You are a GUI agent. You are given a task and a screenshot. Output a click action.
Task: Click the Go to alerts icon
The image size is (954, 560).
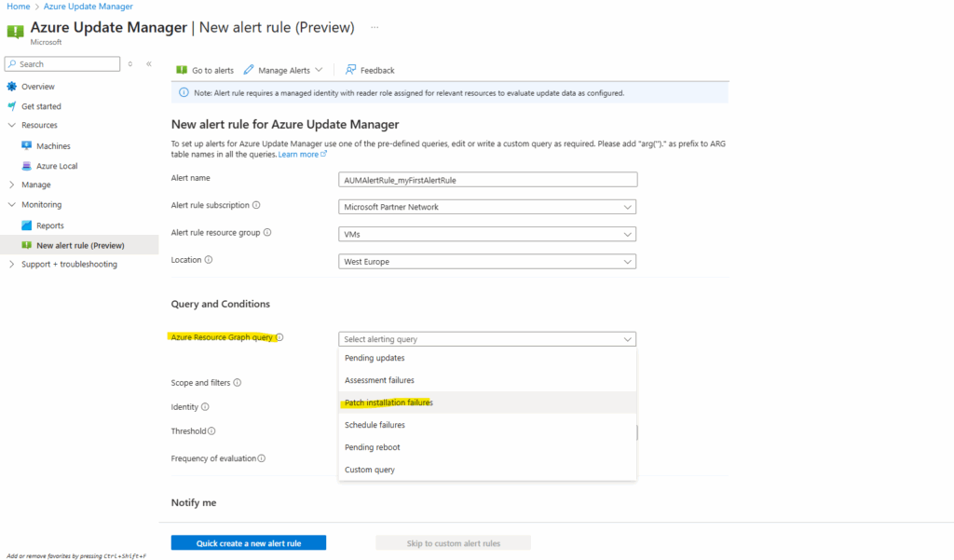[182, 70]
